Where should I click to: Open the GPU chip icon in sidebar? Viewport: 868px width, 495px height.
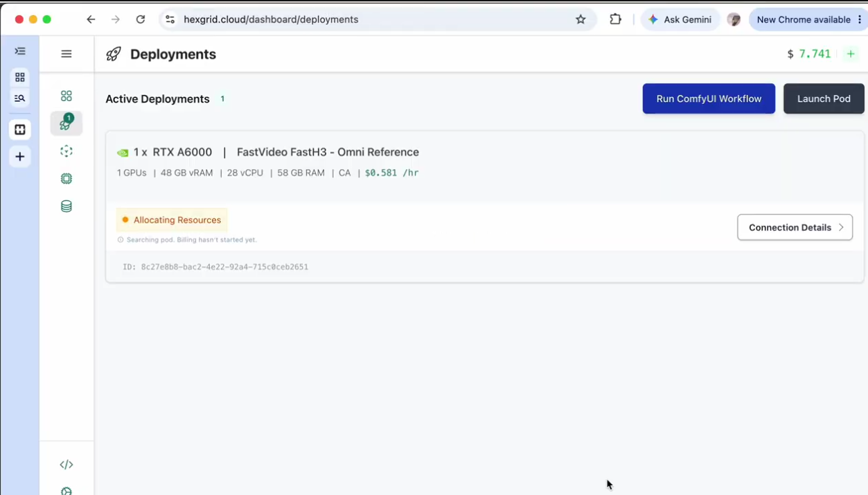[67, 179]
